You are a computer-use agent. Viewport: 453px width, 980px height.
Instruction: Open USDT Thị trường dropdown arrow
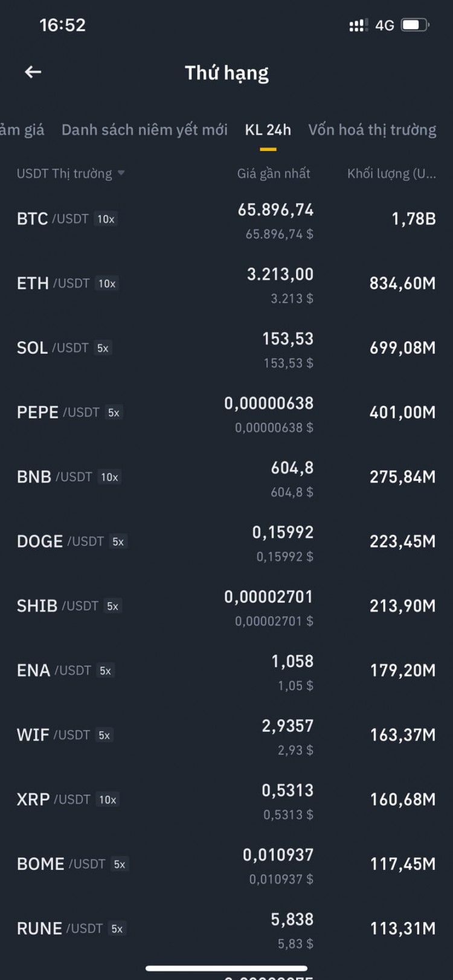121,173
